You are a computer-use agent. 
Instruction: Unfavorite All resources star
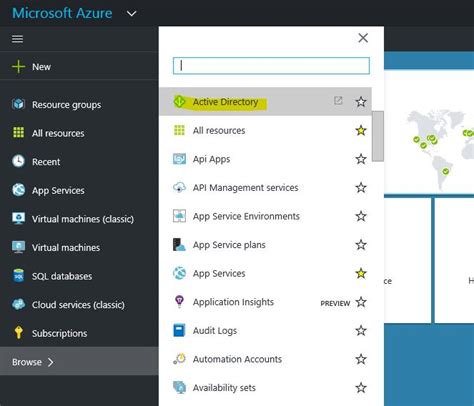pos(361,130)
